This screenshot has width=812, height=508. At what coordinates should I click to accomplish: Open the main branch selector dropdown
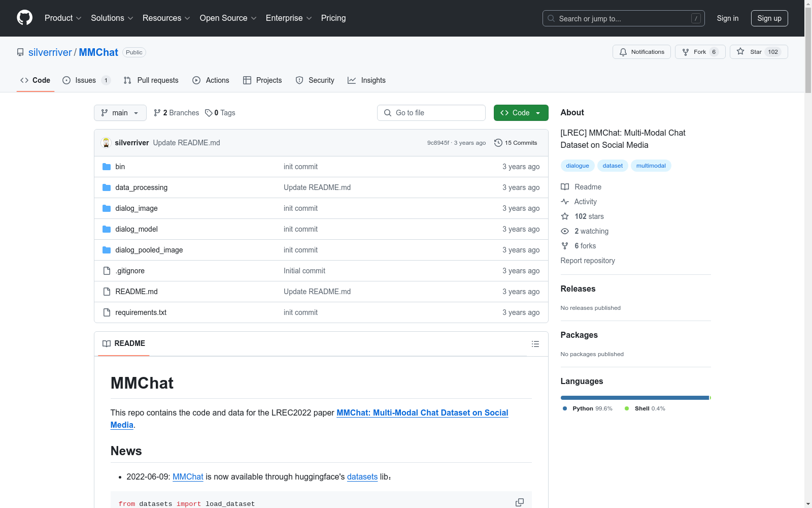[120, 113]
